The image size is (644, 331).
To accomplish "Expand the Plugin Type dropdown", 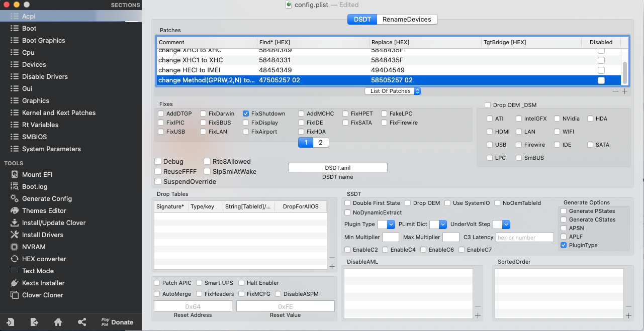I will tap(386, 224).
